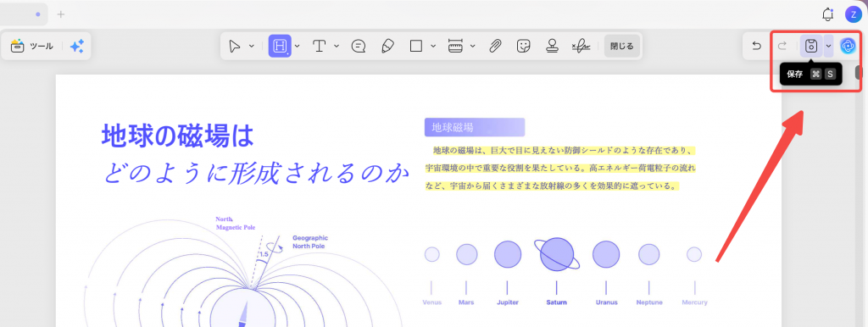Open the blue AI assistant icon
This screenshot has height=327, width=868.
847,46
